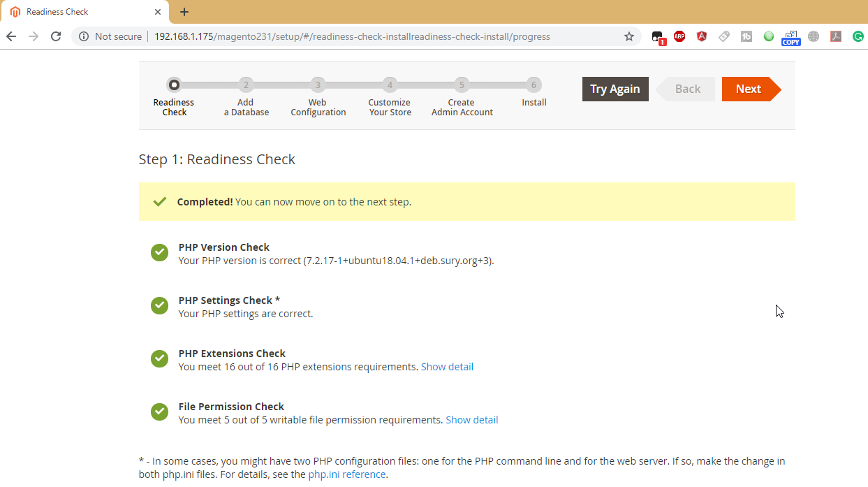Click the 'Step 1: Readiness Check' heading
The width and height of the screenshot is (868, 487).
pyautogui.click(x=217, y=159)
